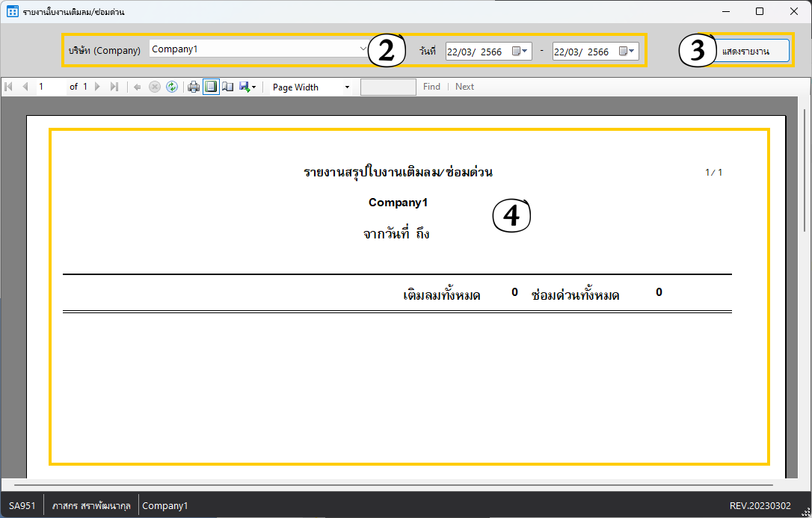Click the Stop rendering icon

(155, 87)
